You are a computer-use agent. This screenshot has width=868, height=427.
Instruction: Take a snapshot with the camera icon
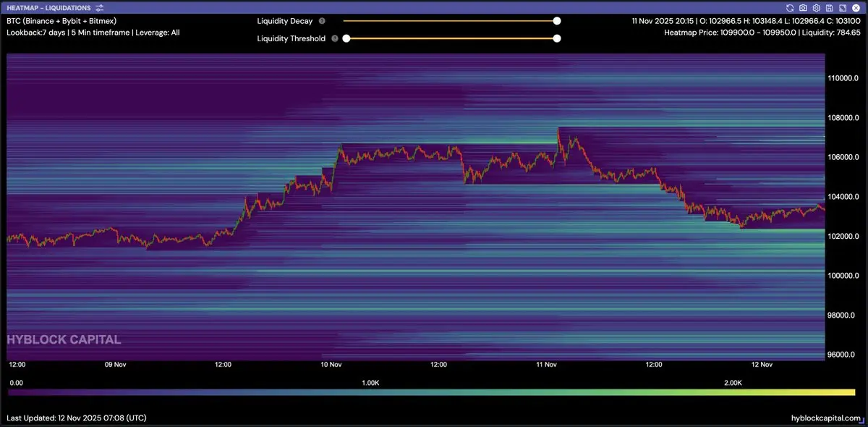pyautogui.click(x=803, y=8)
